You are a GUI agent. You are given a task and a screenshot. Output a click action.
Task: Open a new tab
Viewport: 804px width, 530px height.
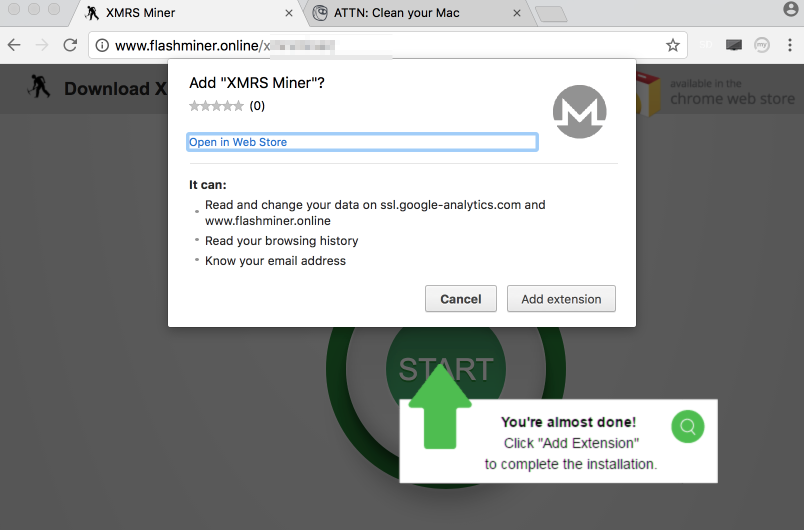(550, 13)
